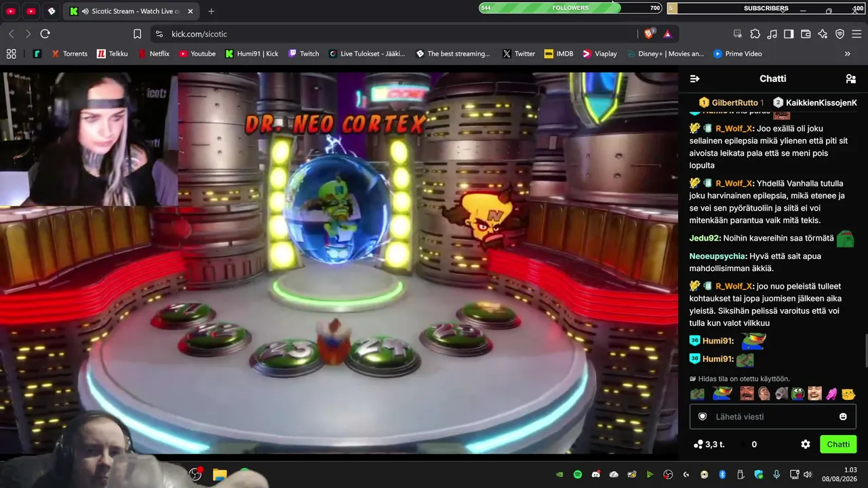The width and height of the screenshot is (868, 488).
Task: Switch to the Sicotic Stream tab
Action: pyautogui.click(x=132, y=12)
